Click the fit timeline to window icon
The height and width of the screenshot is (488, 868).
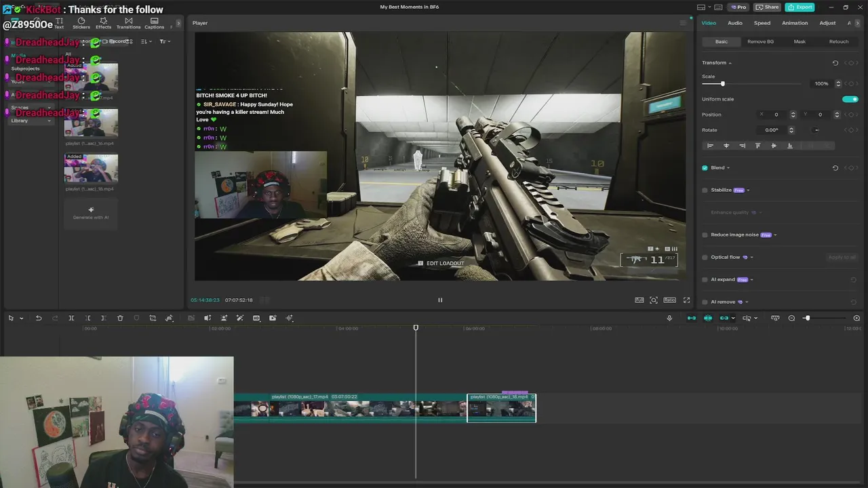(x=775, y=318)
